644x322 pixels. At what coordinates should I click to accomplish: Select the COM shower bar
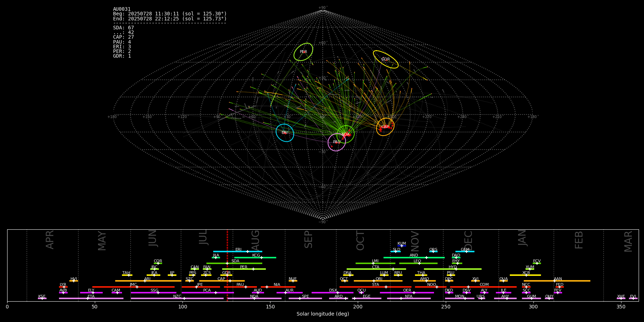click(483, 287)
